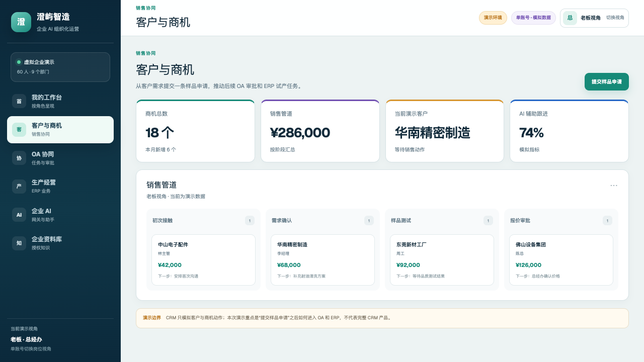Click the 当前演示客户 stat card
The width and height of the screenshot is (644, 362).
(x=445, y=131)
